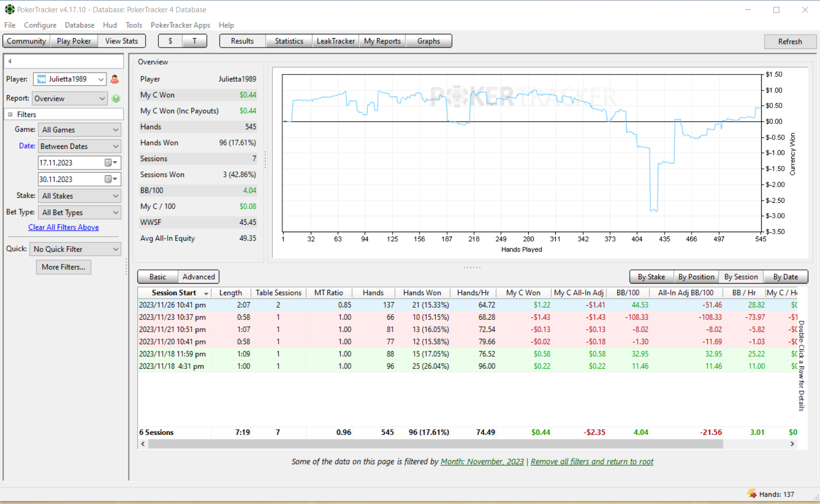Click the Session Start sort arrow
Viewport: 820px width, 504px height.
point(206,293)
